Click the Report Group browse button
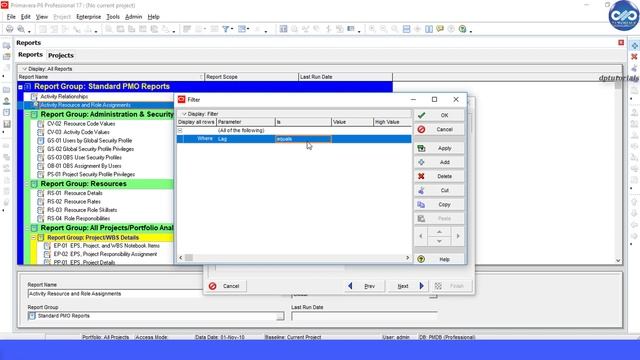640x360 pixels. pos(280,316)
